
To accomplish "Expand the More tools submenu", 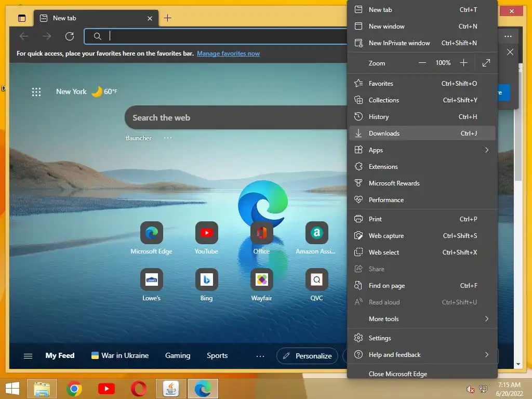I will tap(422, 319).
